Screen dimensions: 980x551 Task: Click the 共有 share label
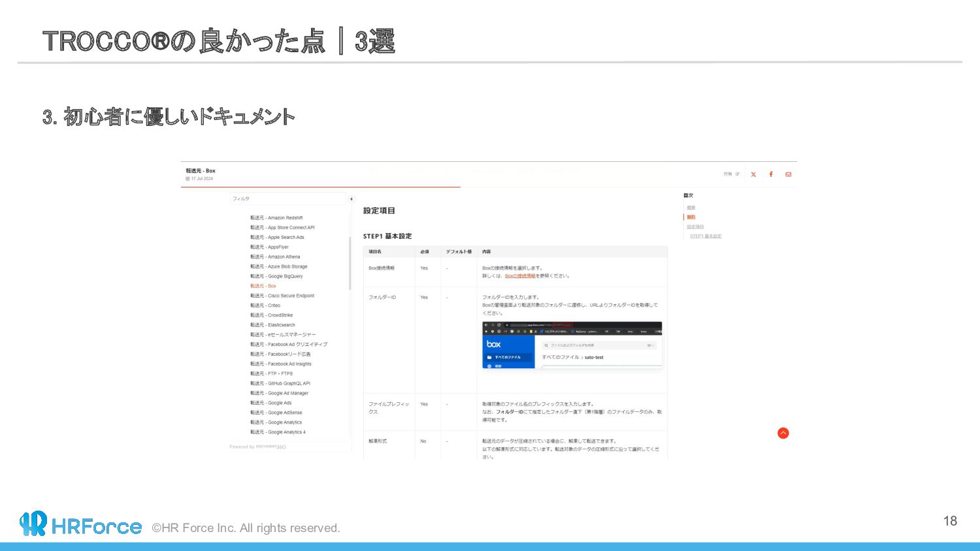click(x=728, y=174)
